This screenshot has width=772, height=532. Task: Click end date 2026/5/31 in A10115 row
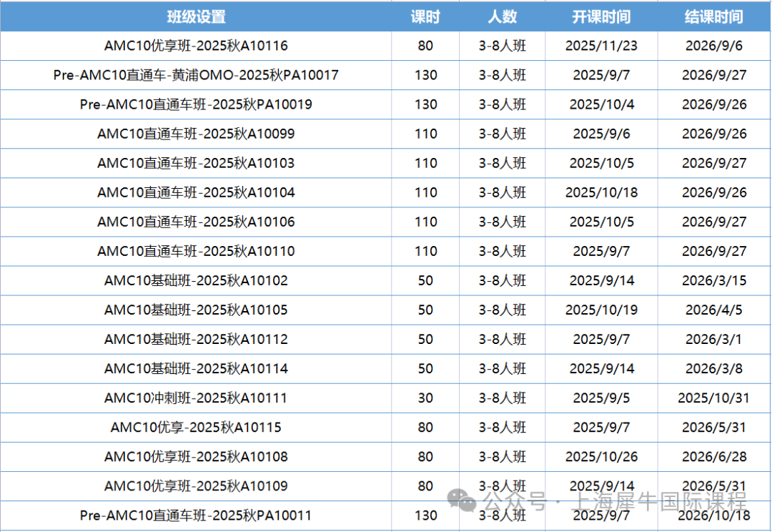point(714,427)
